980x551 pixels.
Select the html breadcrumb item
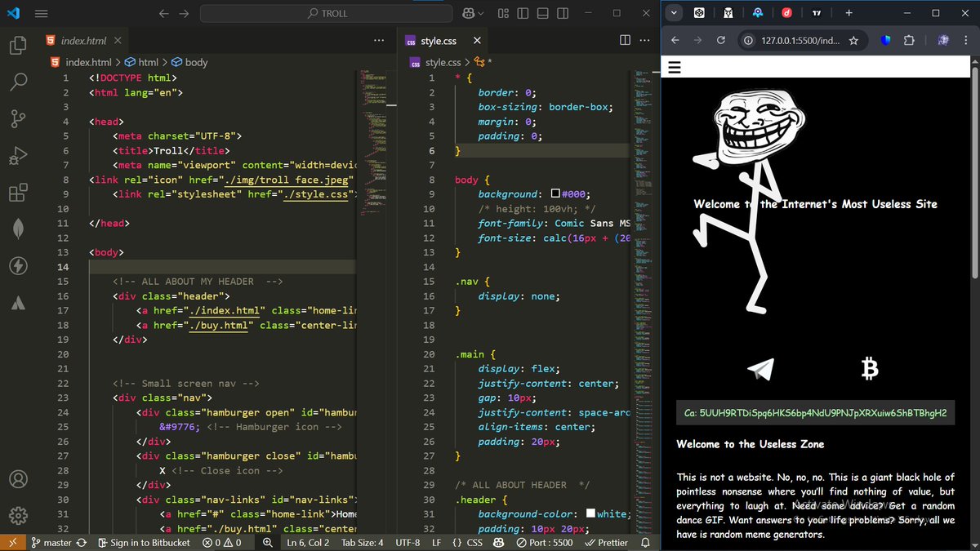[x=142, y=62]
